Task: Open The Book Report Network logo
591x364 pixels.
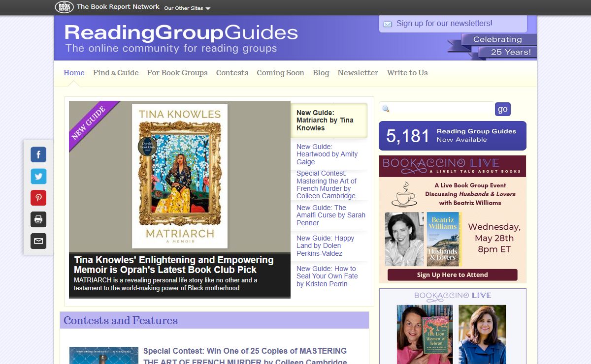Action: click(64, 7)
